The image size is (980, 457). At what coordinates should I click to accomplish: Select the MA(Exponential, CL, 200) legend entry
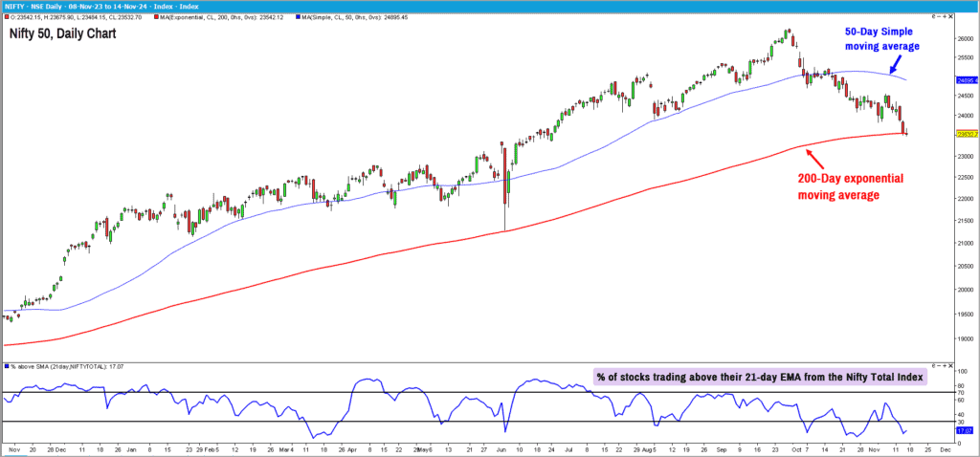pos(222,17)
